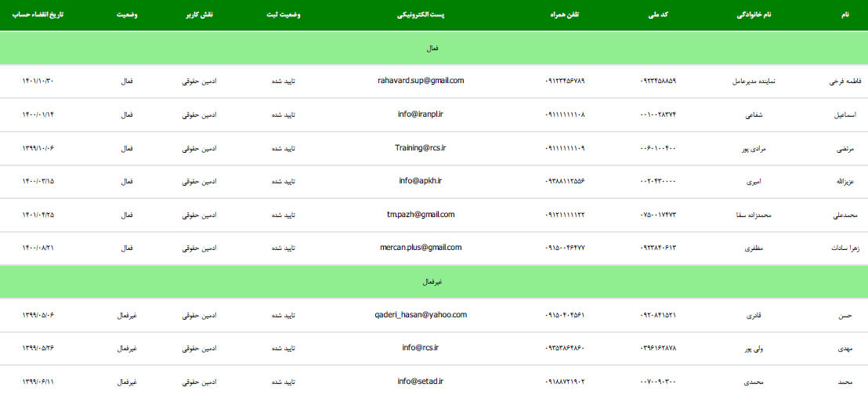Image resolution: width=868 pixels, height=398 pixels.
Task: Open the info@setad.ir email link
Action: coord(421,382)
